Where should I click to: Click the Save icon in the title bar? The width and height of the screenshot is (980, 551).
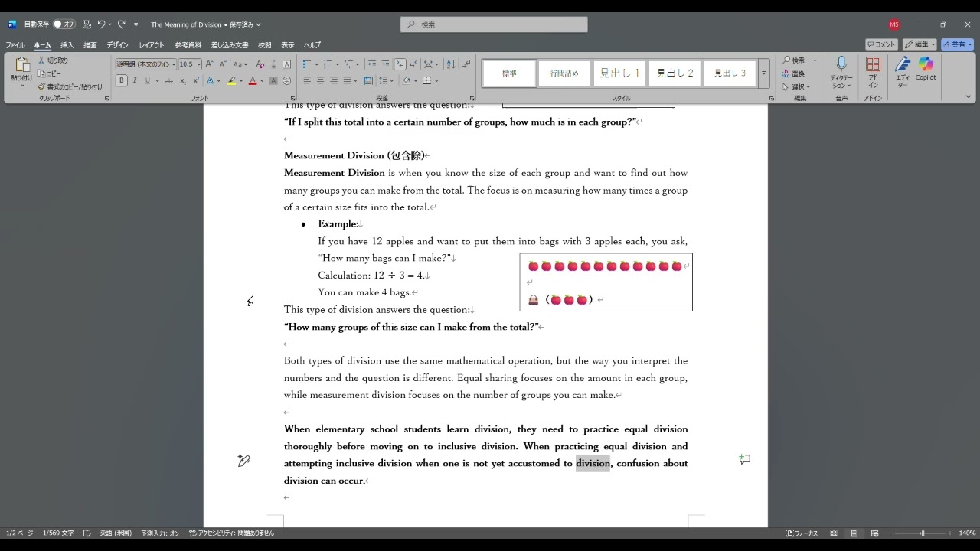[87, 24]
